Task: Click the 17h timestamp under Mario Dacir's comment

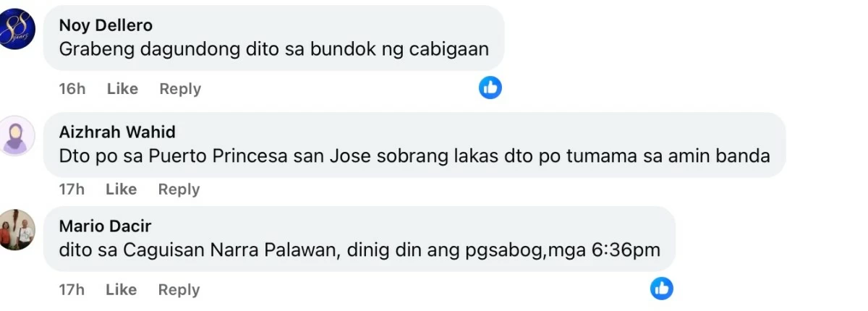Action: point(72,290)
